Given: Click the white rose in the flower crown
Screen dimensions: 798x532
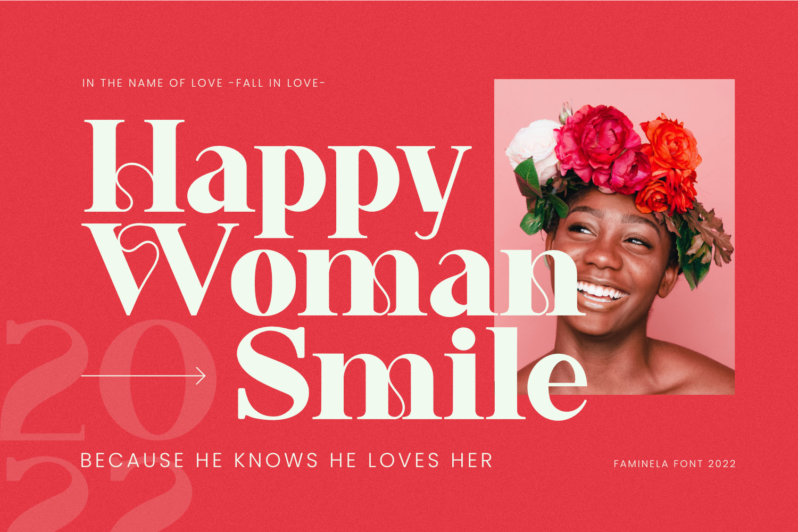Looking at the screenshot, I should tap(532, 145).
